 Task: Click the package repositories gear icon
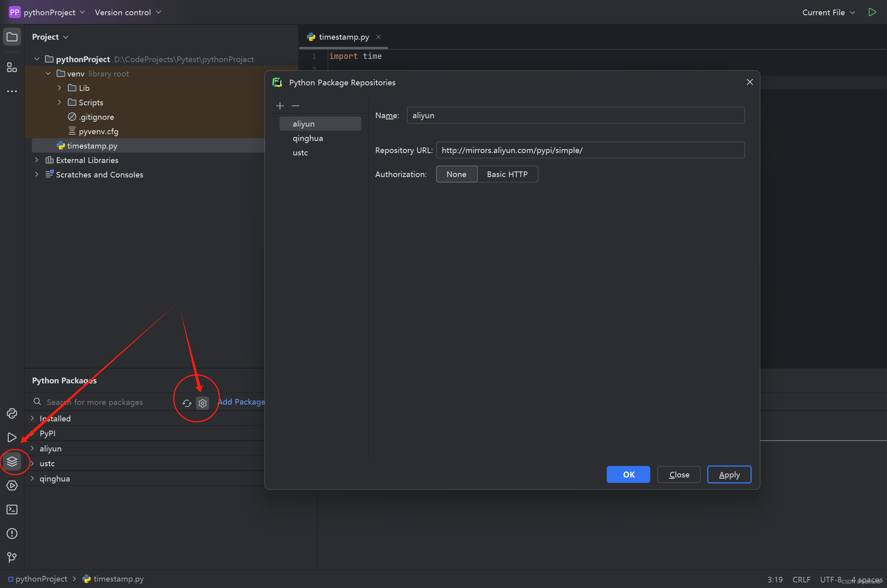click(203, 403)
